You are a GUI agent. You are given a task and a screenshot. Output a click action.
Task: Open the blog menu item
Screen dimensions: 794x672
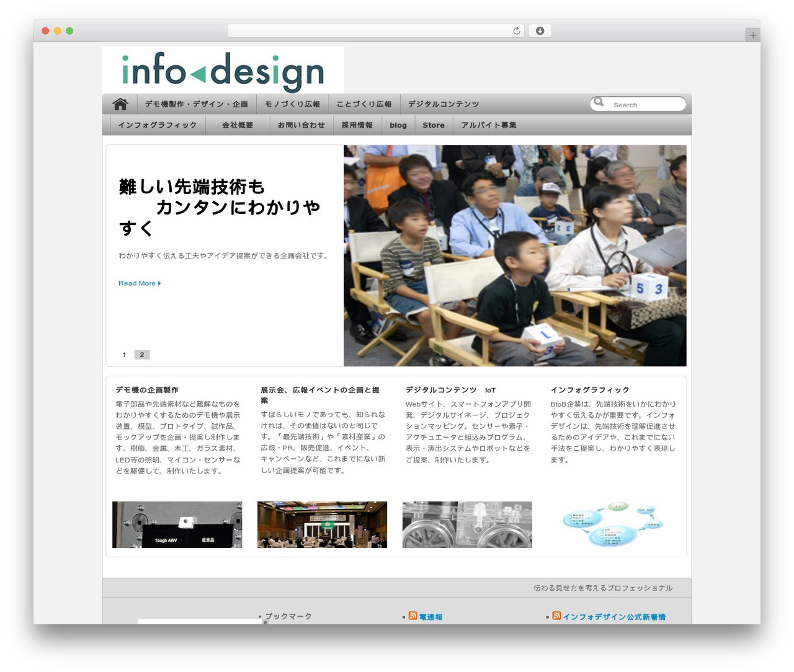pyautogui.click(x=398, y=125)
